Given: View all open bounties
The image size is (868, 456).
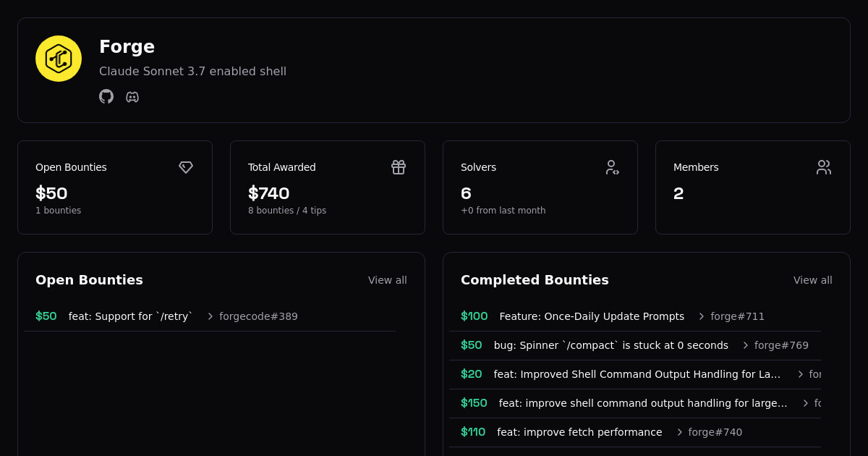Looking at the screenshot, I should point(387,280).
